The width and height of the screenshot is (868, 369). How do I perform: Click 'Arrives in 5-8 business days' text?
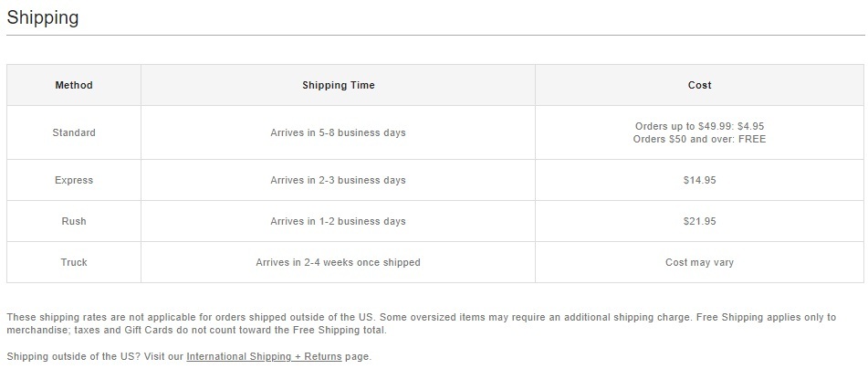click(x=339, y=133)
